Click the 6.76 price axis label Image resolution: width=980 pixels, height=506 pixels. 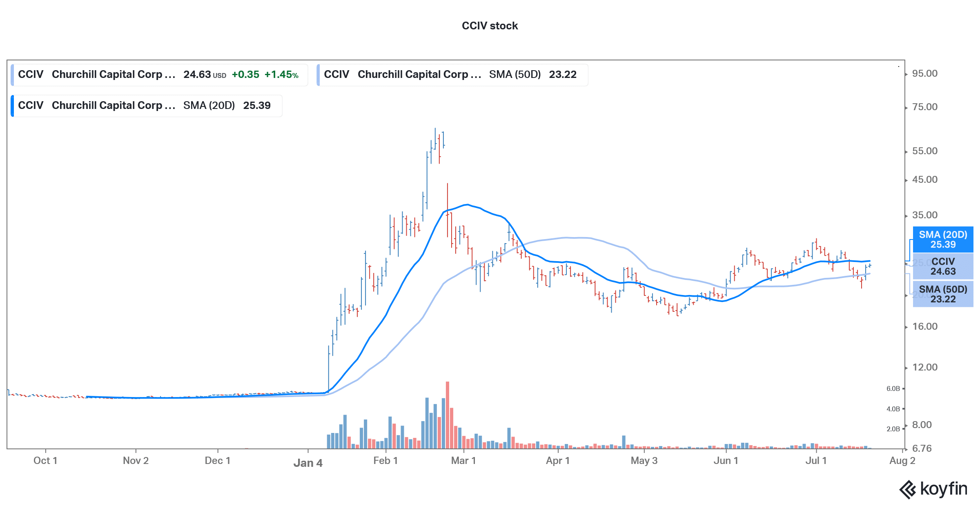tap(922, 448)
